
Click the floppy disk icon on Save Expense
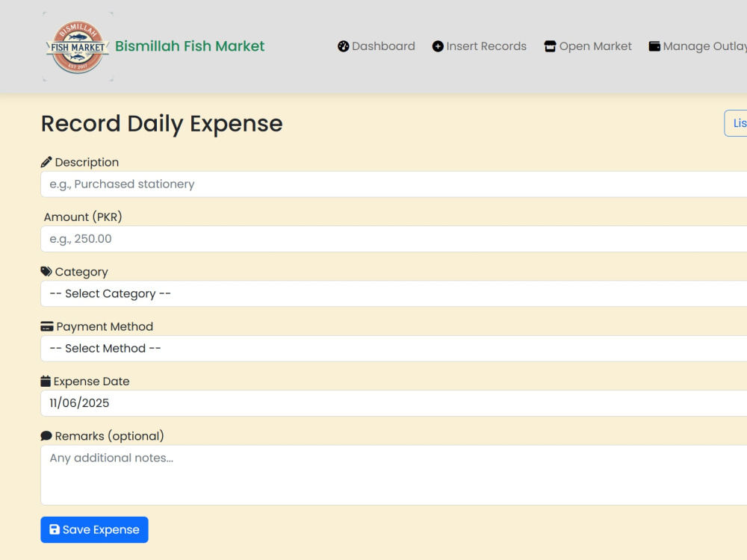click(55, 529)
